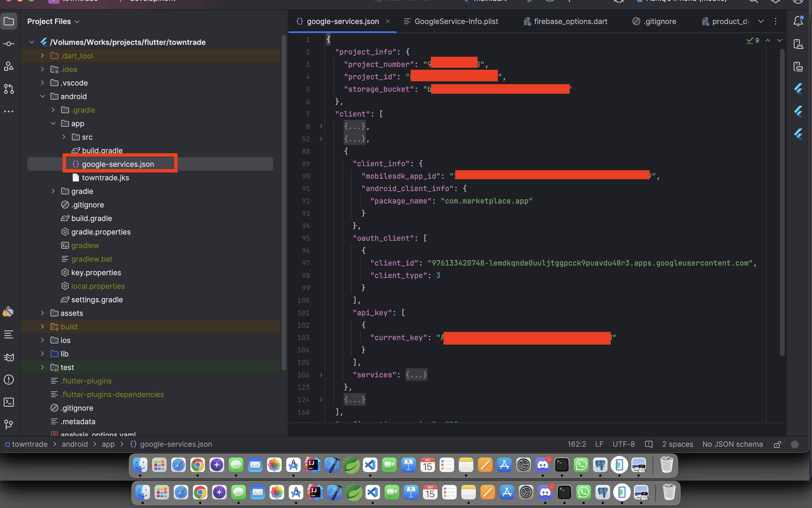Open the Terminal tool window

click(9, 402)
